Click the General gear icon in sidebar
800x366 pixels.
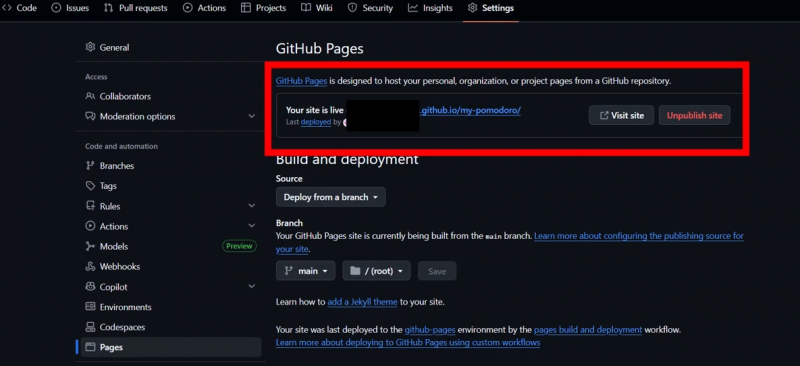pos(90,47)
